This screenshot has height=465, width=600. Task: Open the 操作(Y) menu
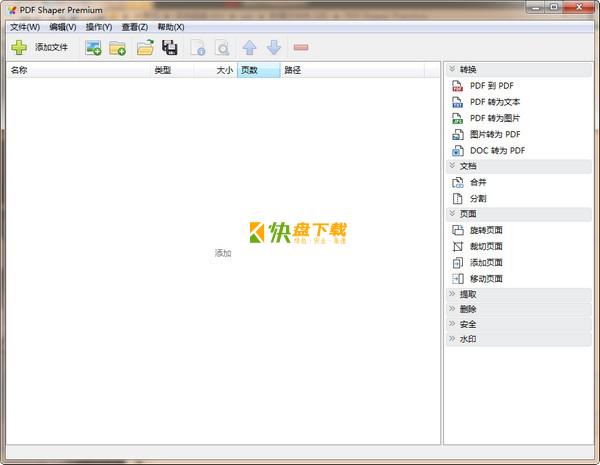click(x=99, y=27)
